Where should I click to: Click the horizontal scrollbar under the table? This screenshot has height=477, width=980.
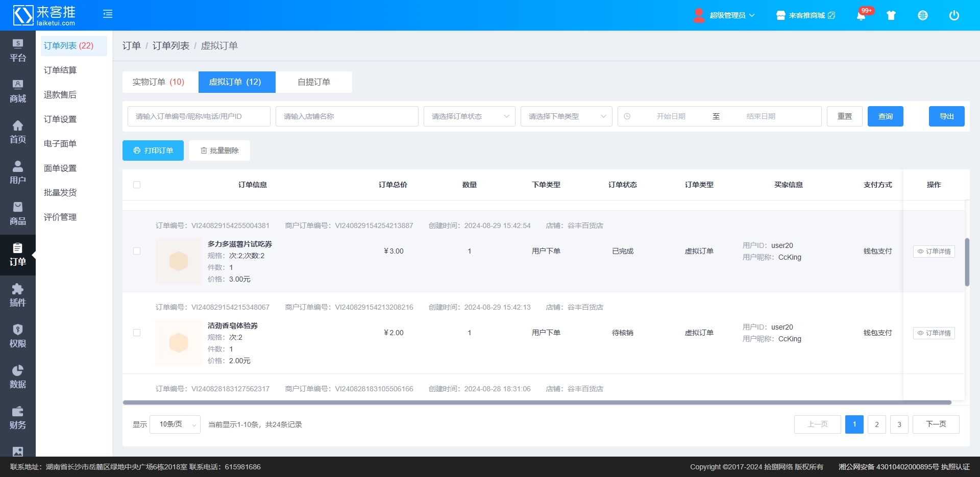[536, 403]
